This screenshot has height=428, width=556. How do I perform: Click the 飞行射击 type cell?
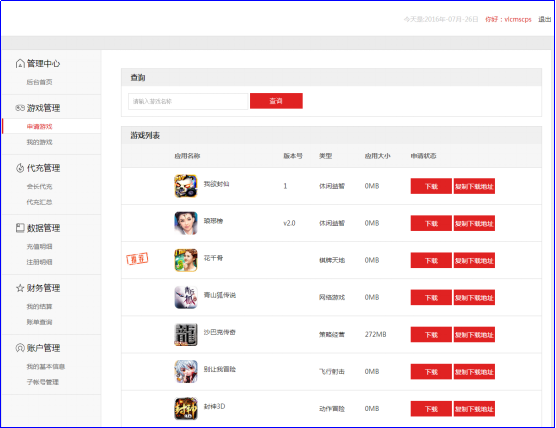click(x=332, y=372)
